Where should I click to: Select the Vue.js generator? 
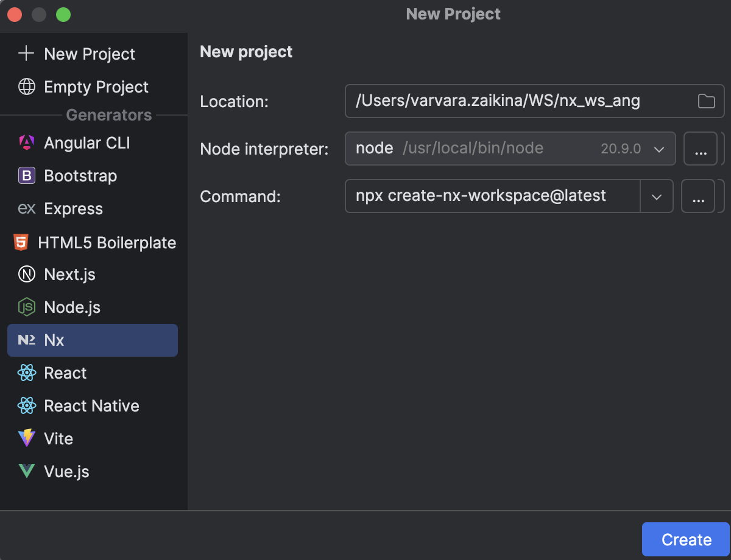click(66, 471)
